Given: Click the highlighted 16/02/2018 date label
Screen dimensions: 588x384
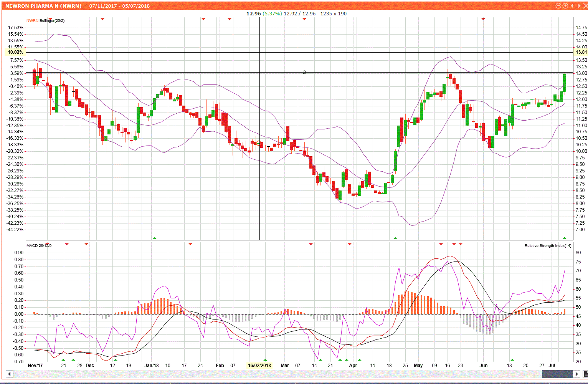Looking at the screenshot, I should [x=259, y=366].
